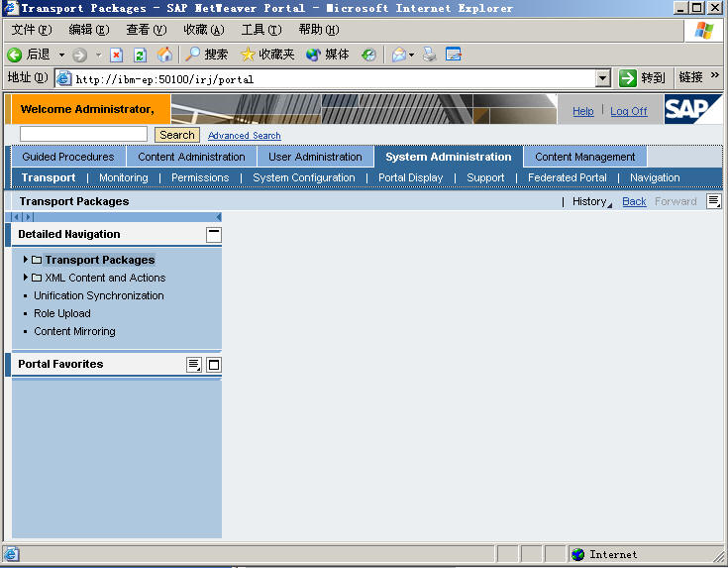Viewport: 728px width, 568px height.
Task: Switch to Guided Procedures tab
Action: point(67,157)
